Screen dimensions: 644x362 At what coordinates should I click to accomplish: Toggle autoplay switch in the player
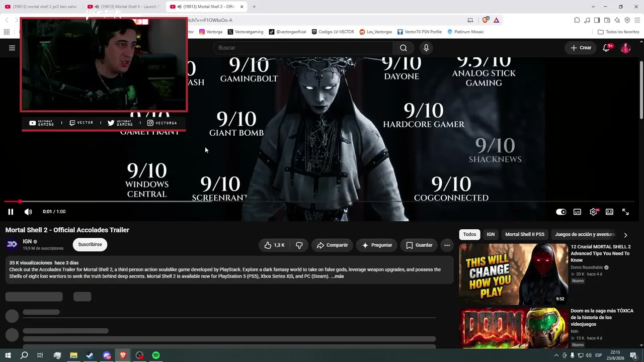(x=561, y=212)
